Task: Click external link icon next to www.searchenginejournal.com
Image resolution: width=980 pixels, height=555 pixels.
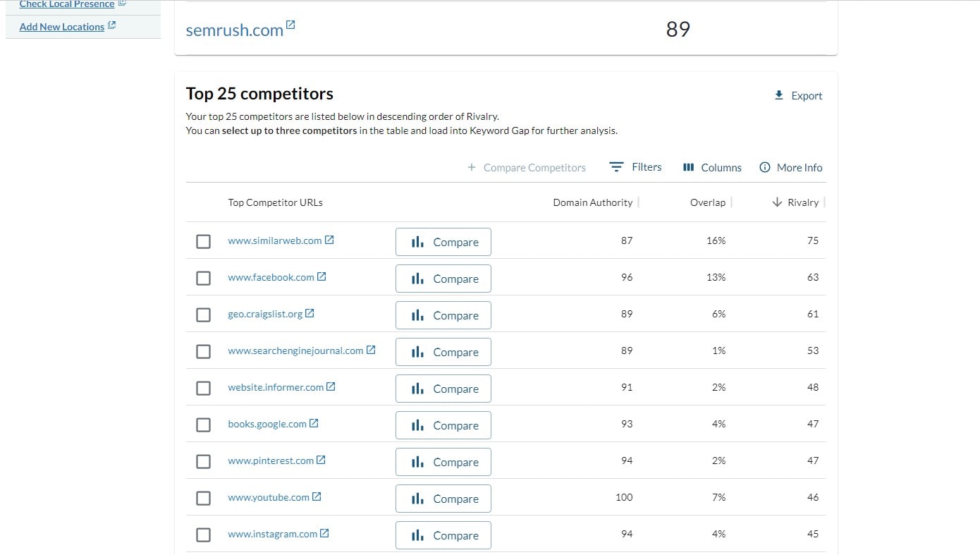Action: coord(371,350)
